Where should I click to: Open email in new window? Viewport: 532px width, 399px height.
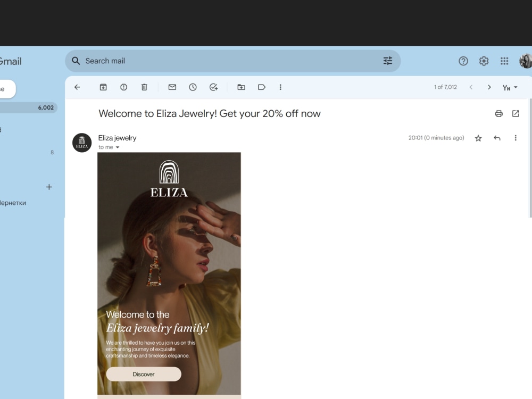[x=516, y=114]
